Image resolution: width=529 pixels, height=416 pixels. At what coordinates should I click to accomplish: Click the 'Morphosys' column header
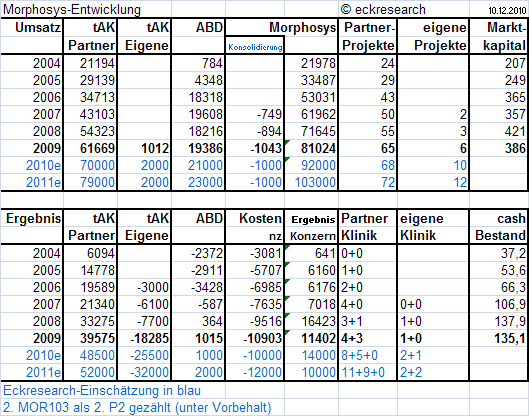point(302,28)
